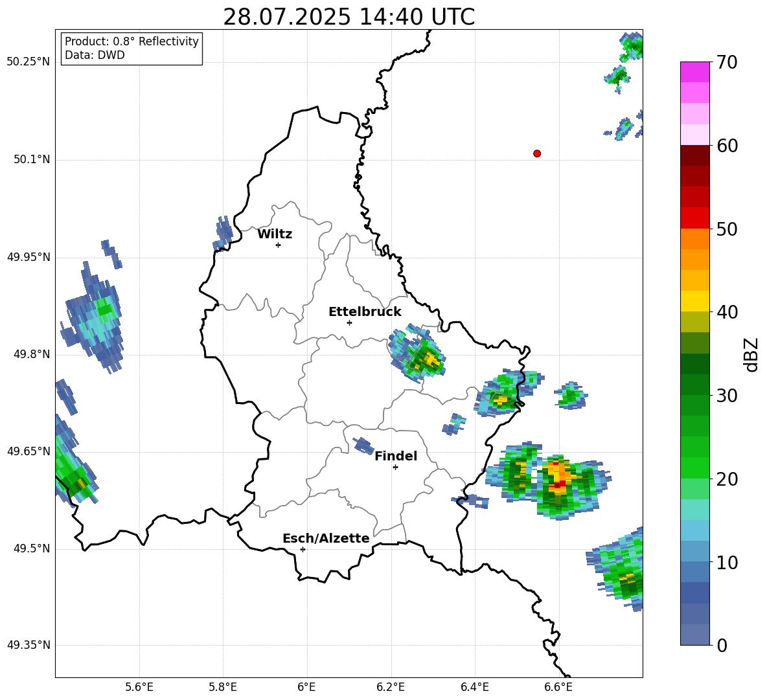
Task: Click the 6.2°E longitude label
Action: pyautogui.click(x=391, y=687)
